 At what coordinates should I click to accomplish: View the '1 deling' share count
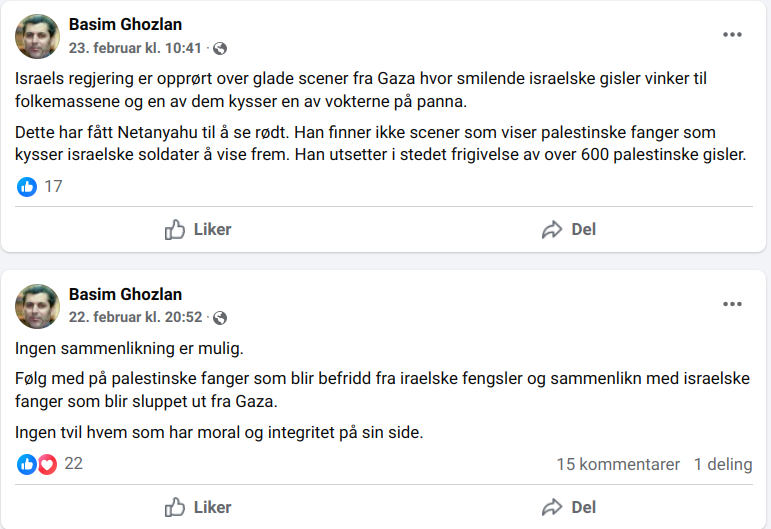tap(722, 464)
